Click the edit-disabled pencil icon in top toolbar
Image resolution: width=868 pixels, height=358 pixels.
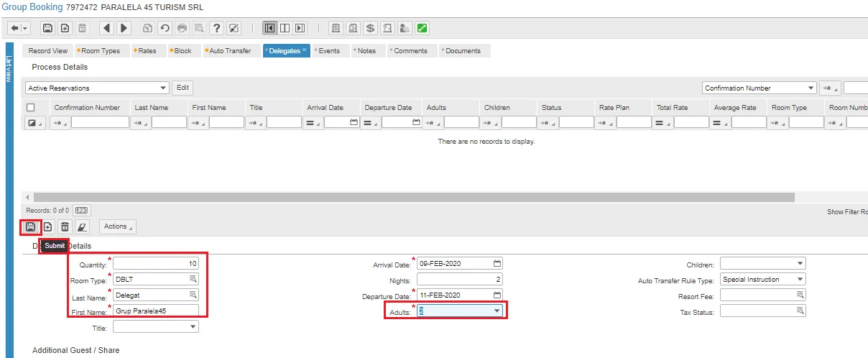point(234,28)
